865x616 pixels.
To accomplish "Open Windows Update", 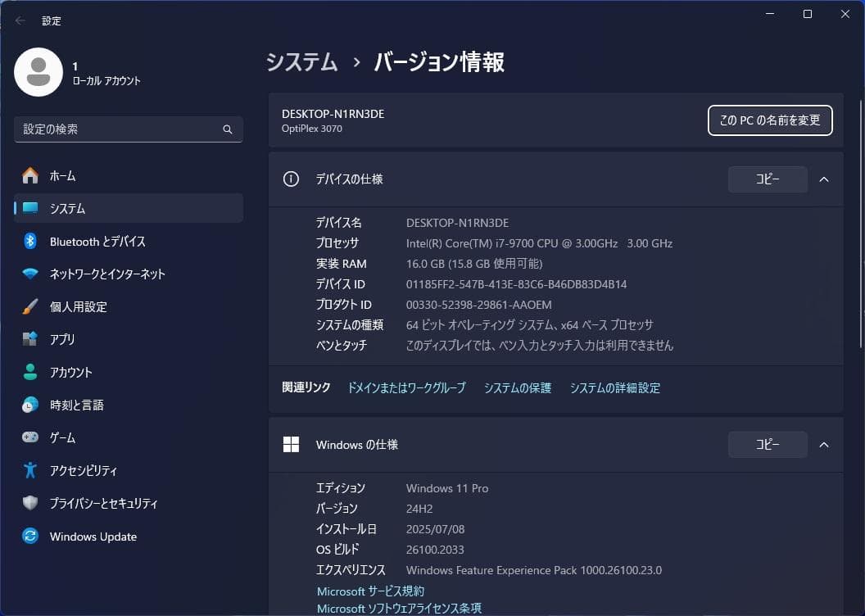I will [x=93, y=536].
